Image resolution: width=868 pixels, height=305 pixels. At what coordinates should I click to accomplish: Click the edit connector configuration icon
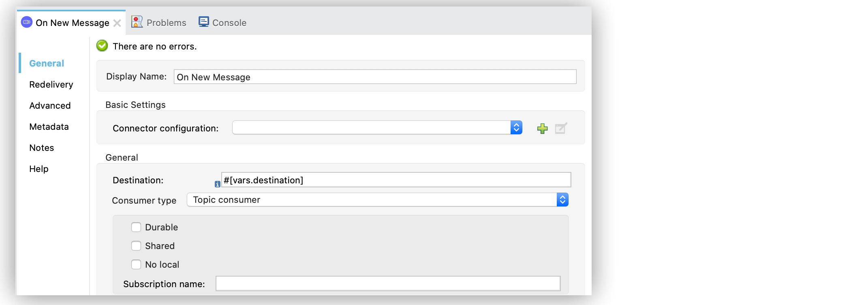coord(560,128)
